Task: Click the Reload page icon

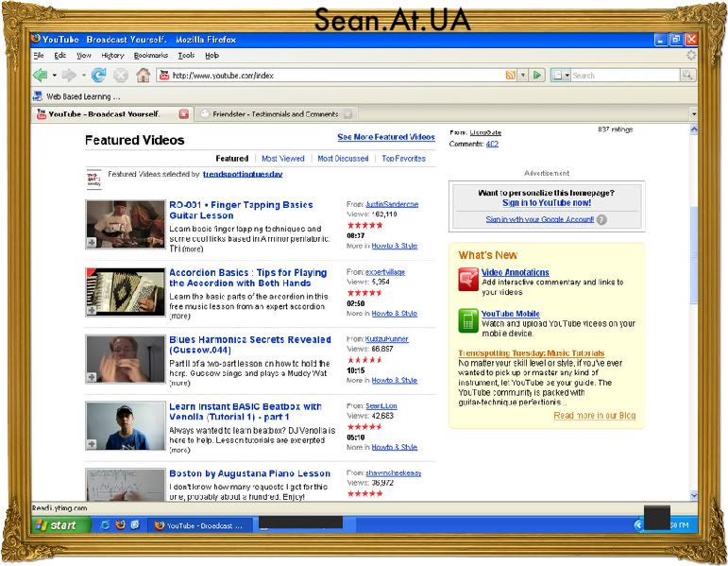Action: [98, 75]
